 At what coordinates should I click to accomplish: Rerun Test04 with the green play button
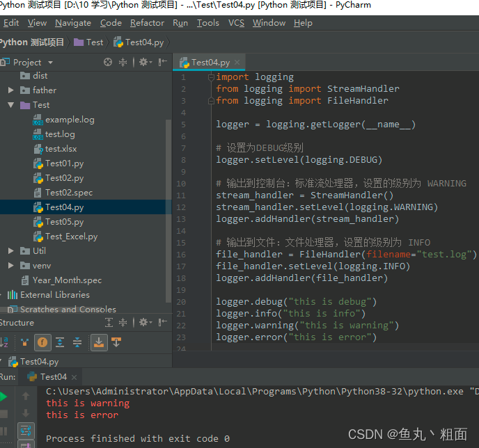point(3,397)
